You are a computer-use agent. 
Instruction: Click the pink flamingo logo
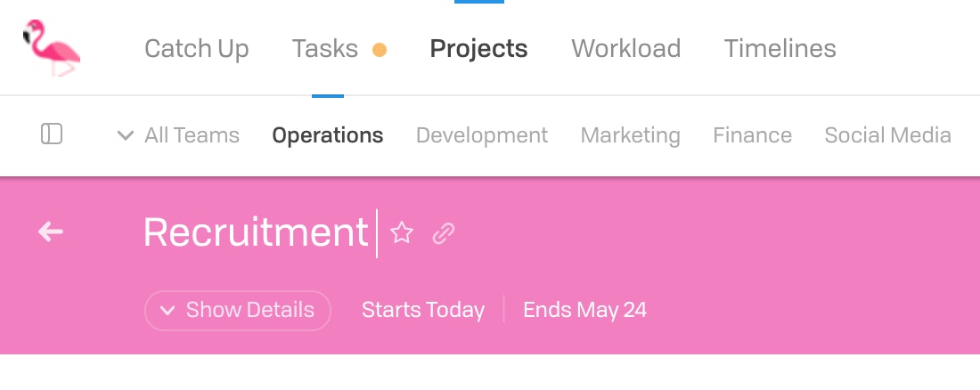click(52, 47)
